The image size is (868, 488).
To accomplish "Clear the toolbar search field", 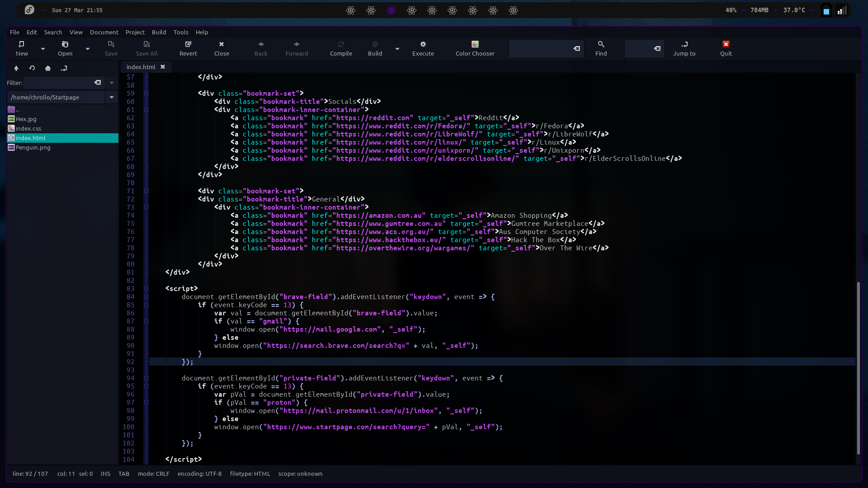I will (x=577, y=48).
